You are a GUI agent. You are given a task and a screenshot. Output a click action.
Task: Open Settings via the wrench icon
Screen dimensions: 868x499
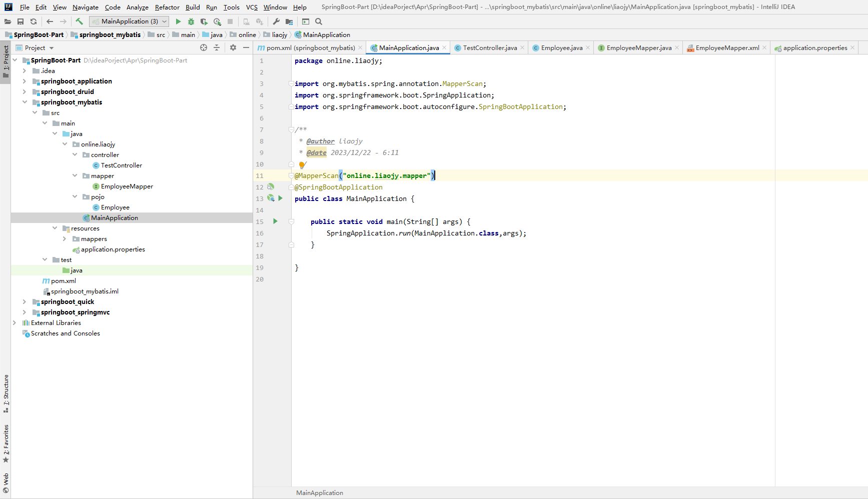pyautogui.click(x=276, y=21)
